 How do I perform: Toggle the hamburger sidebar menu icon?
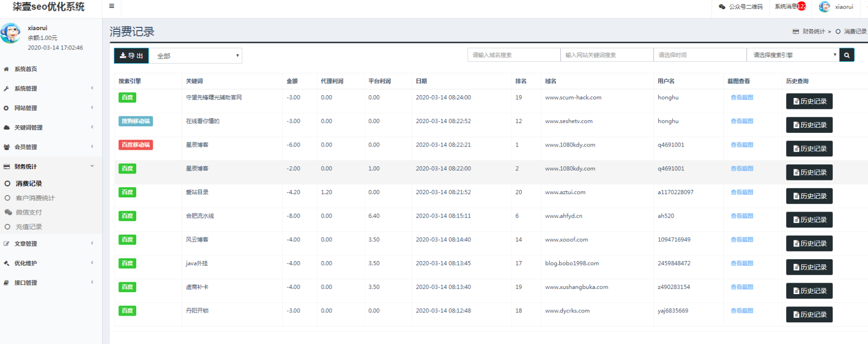tap(112, 7)
